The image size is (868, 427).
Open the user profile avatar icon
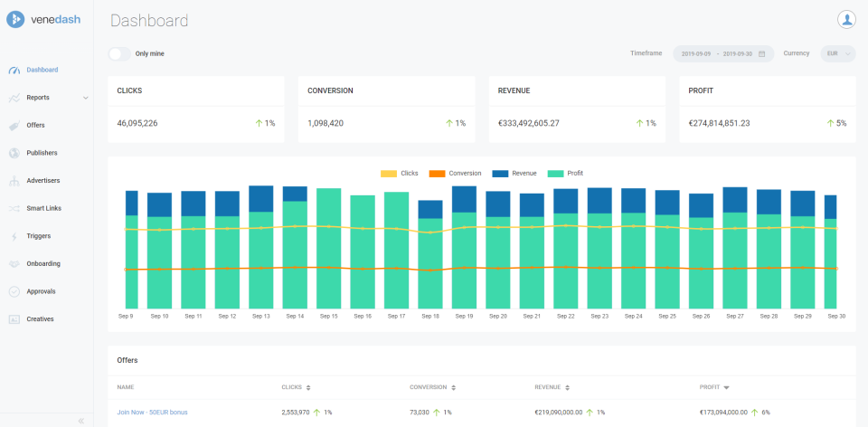[846, 19]
